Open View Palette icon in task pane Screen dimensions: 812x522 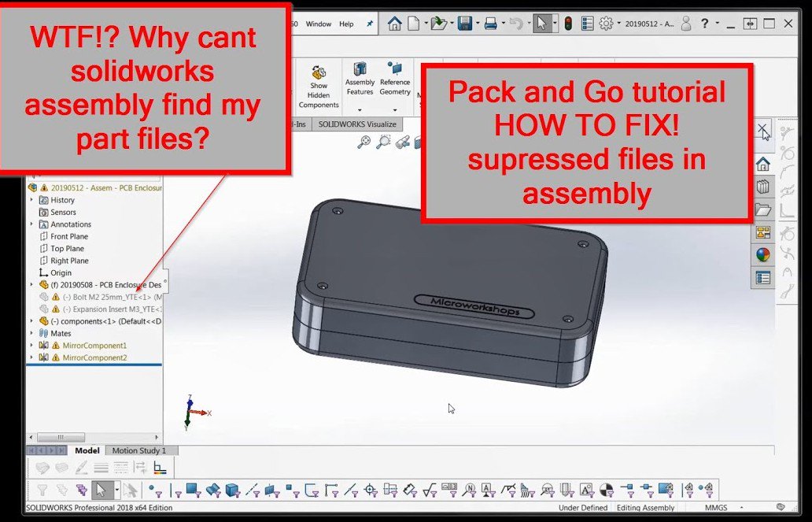click(762, 232)
